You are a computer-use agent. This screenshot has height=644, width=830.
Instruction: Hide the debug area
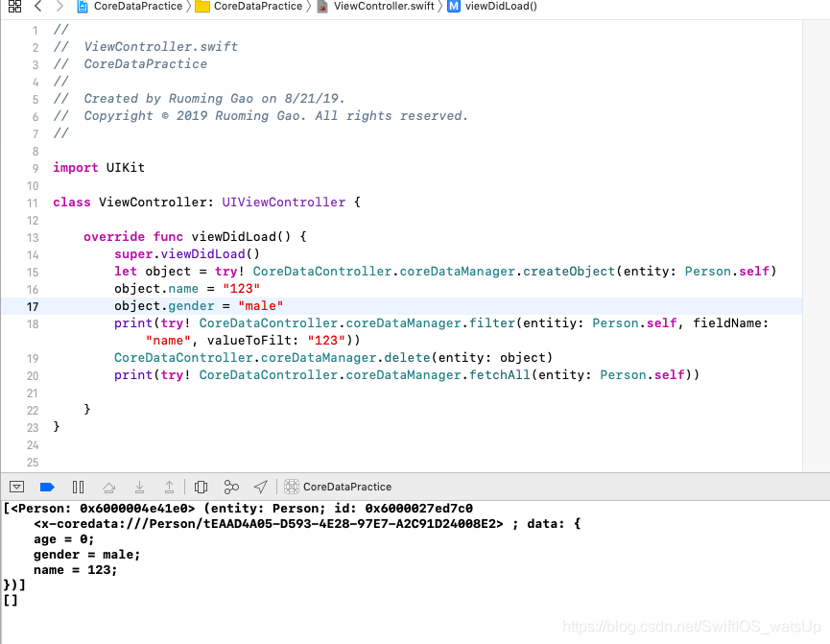click(x=16, y=487)
